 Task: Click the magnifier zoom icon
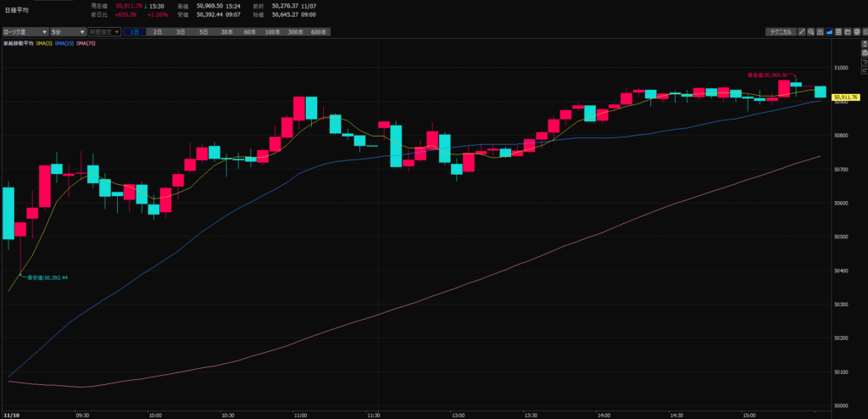pyautogui.click(x=810, y=32)
